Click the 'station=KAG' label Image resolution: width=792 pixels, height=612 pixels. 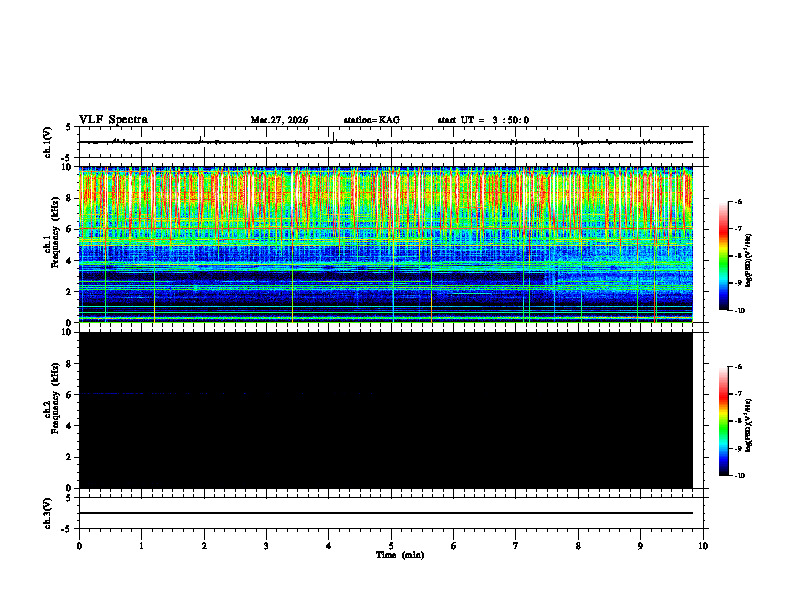click(x=372, y=120)
